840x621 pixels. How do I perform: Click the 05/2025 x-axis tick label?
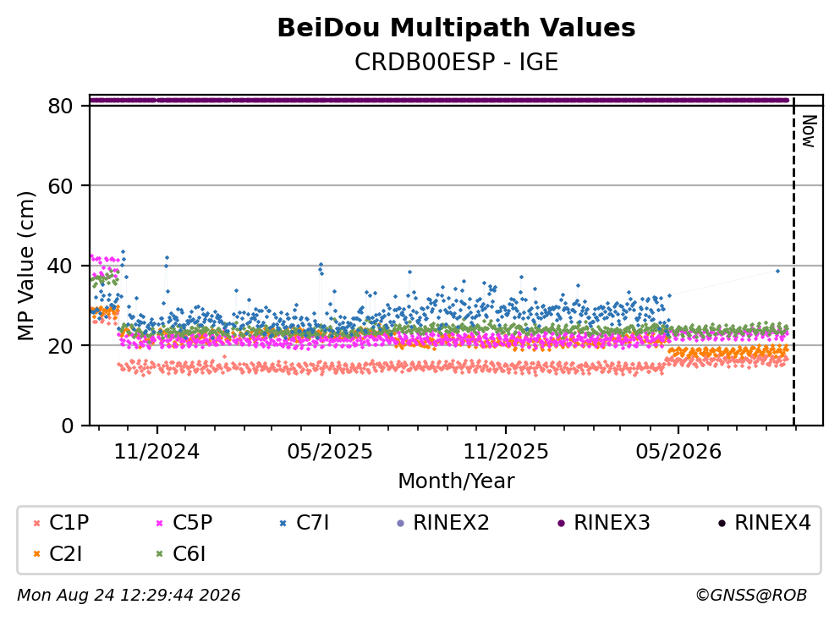click(x=330, y=452)
